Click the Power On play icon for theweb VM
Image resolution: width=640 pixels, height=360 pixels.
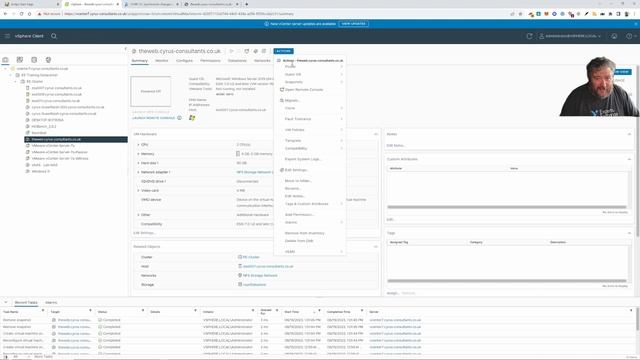pos(231,51)
